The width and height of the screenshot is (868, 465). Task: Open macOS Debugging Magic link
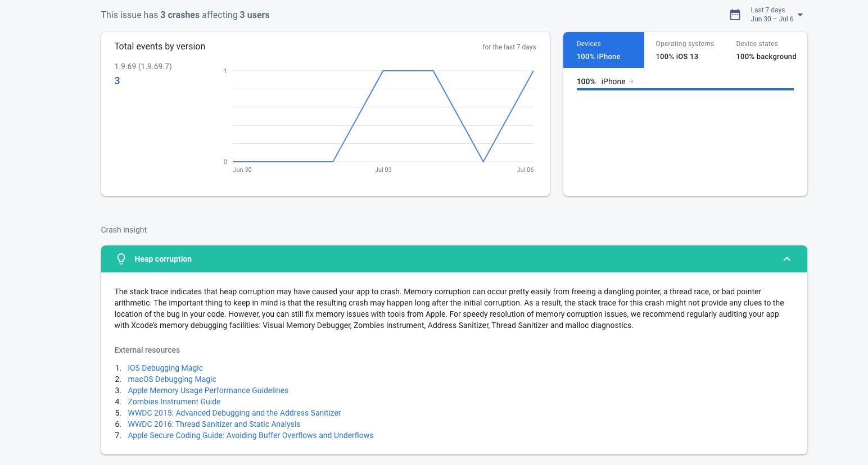[x=172, y=379]
